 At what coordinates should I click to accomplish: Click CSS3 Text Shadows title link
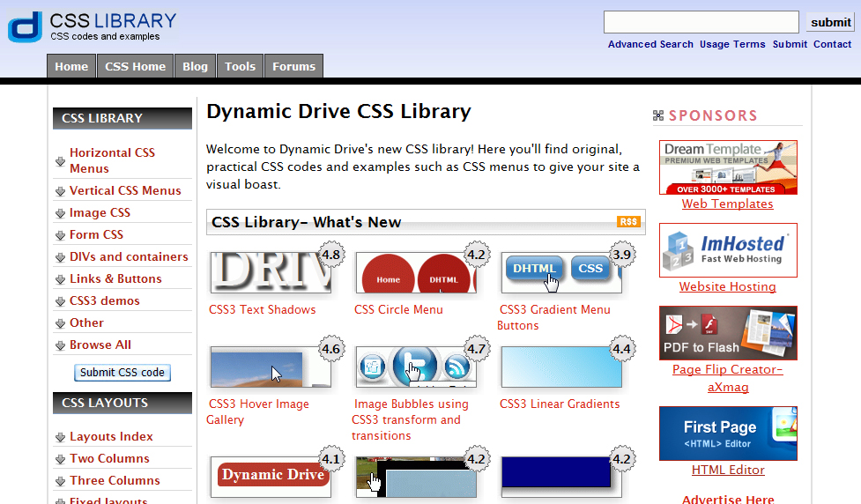tap(262, 309)
